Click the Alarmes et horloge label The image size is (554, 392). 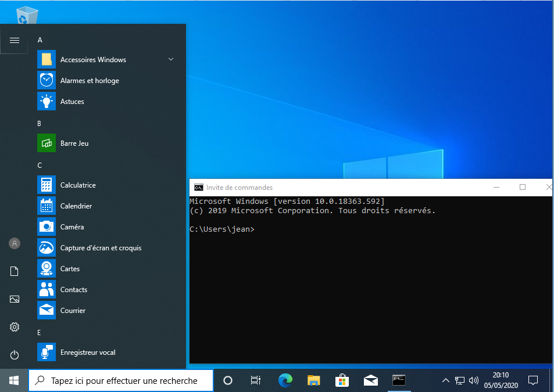click(x=90, y=81)
